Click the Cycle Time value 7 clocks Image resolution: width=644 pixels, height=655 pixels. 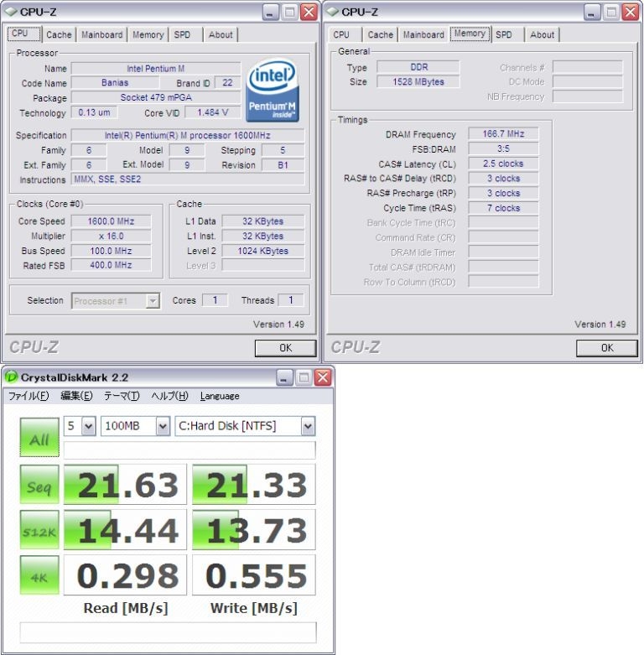pyautogui.click(x=503, y=208)
